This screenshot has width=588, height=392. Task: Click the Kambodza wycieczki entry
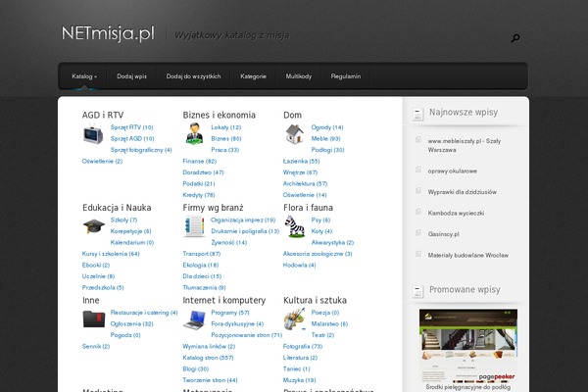[457, 213]
